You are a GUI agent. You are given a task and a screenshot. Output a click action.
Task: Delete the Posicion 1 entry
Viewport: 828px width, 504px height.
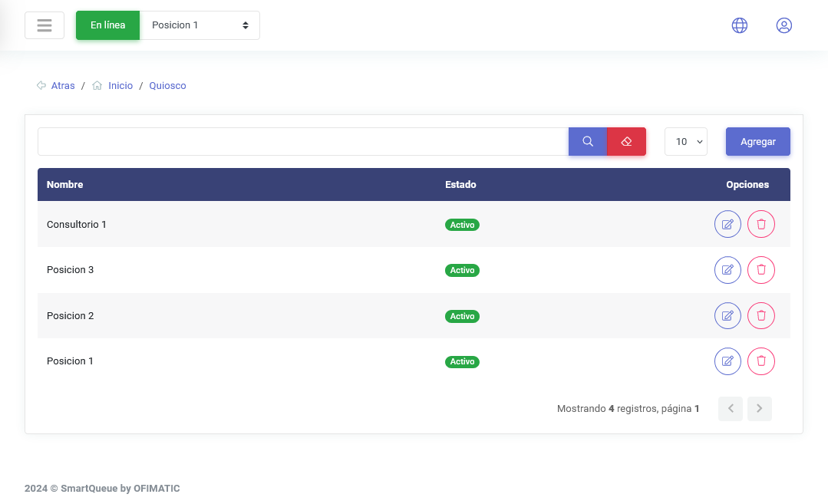pyautogui.click(x=761, y=361)
